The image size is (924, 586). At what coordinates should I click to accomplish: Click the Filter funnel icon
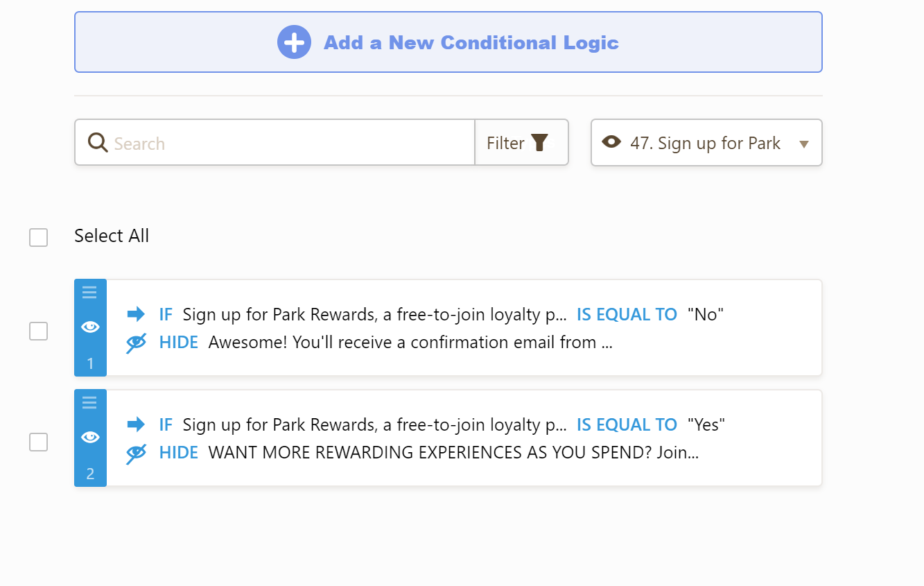click(x=539, y=143)
